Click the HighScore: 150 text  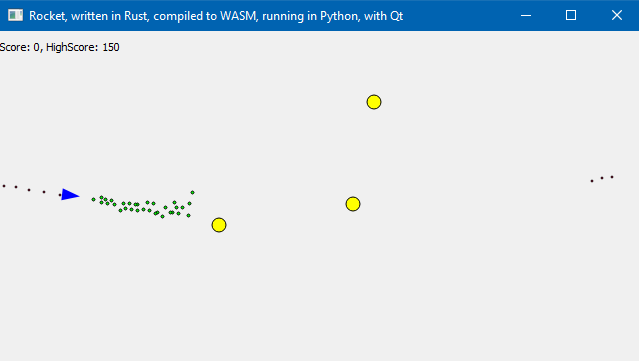pyautogui.click(x=83, y=47)
